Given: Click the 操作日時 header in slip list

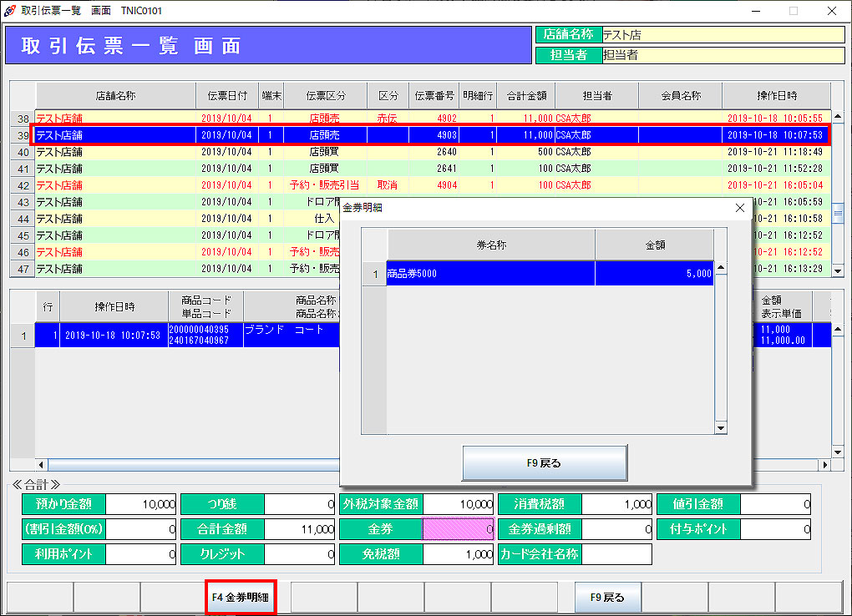Looking at the screenshot, I should point(776,96).
